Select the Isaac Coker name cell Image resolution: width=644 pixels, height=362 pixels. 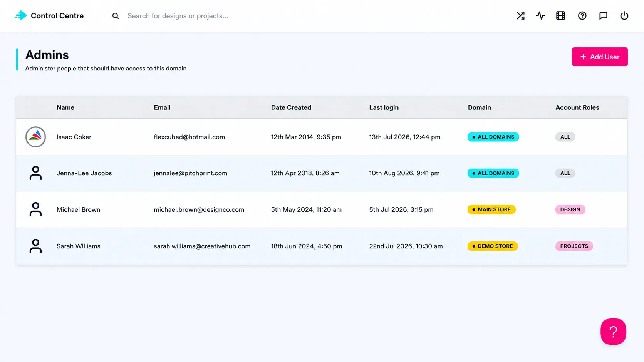click(74, 137)
